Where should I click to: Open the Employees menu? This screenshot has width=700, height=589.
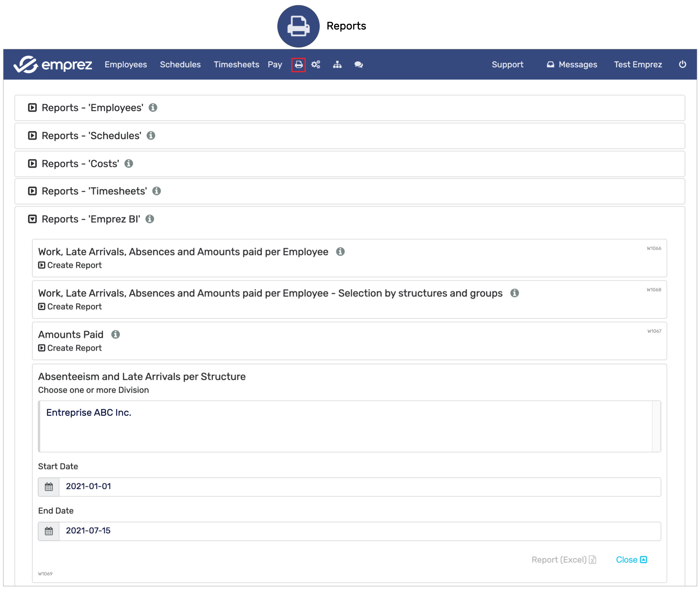tap(126, 65)
